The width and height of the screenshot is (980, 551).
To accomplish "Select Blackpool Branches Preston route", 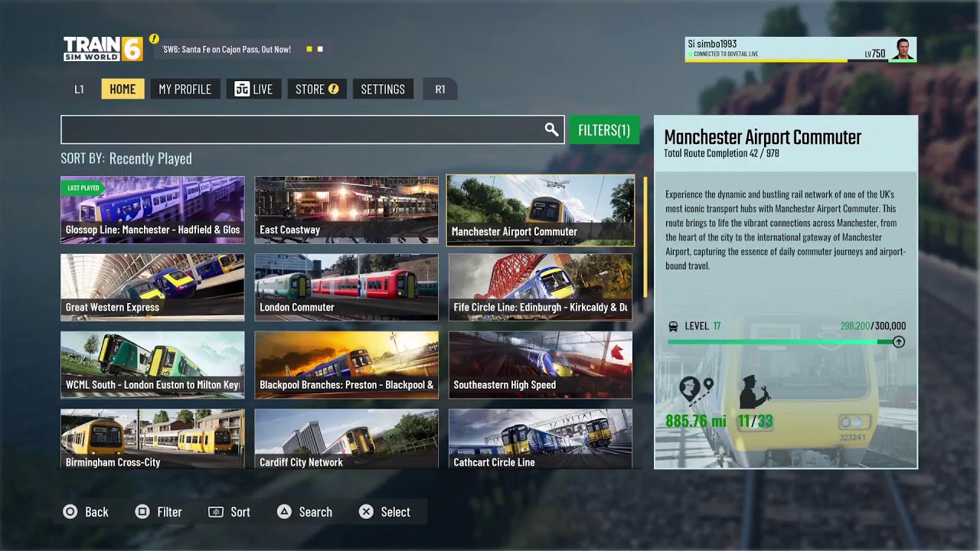I will tap(346, 364).
